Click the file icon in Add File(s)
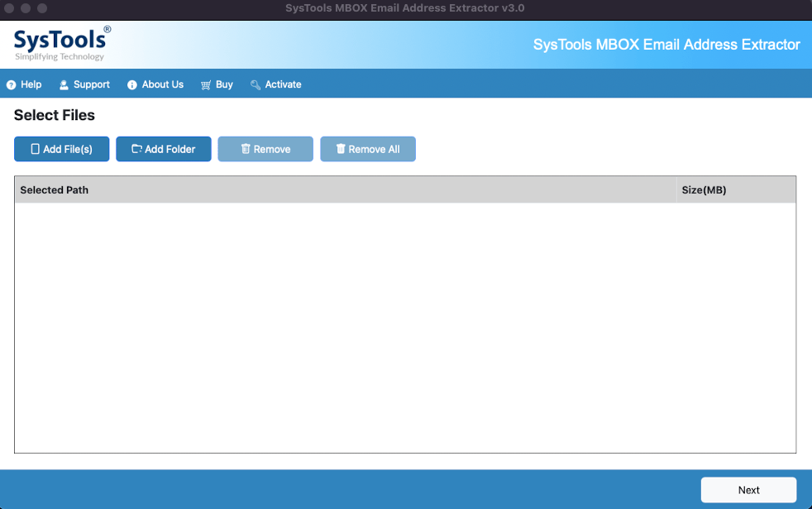This screenshot has width=812, height=509. (x=35, y=149)
